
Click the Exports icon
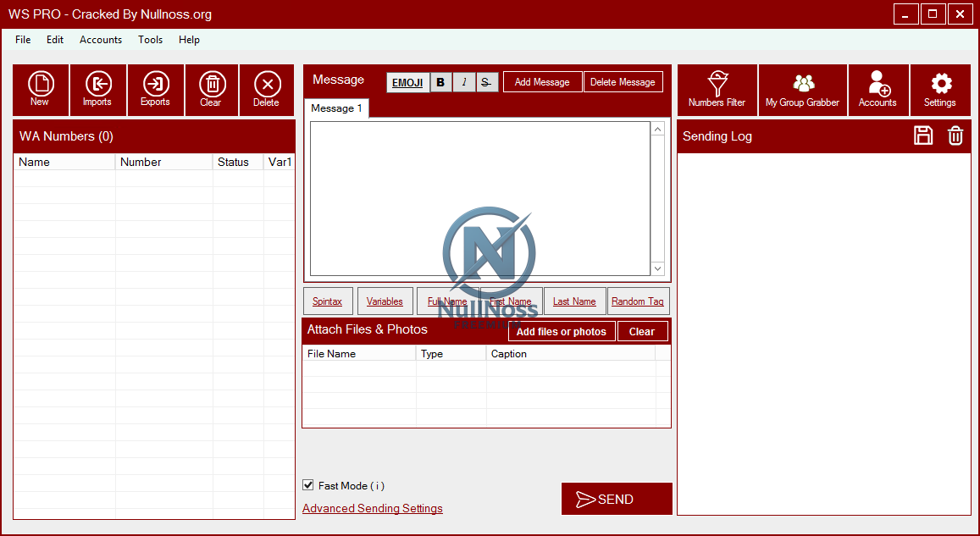pos(155,89)
